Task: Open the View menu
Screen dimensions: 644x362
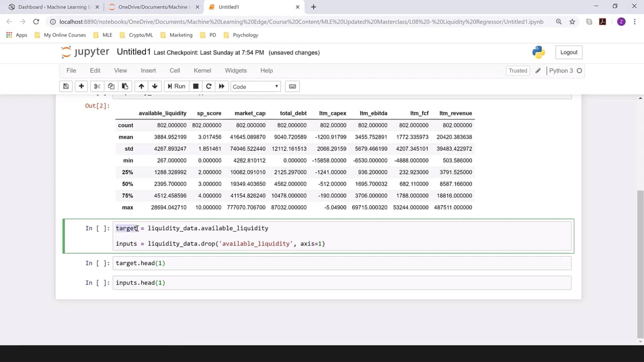Action: (x=121, y=70)
